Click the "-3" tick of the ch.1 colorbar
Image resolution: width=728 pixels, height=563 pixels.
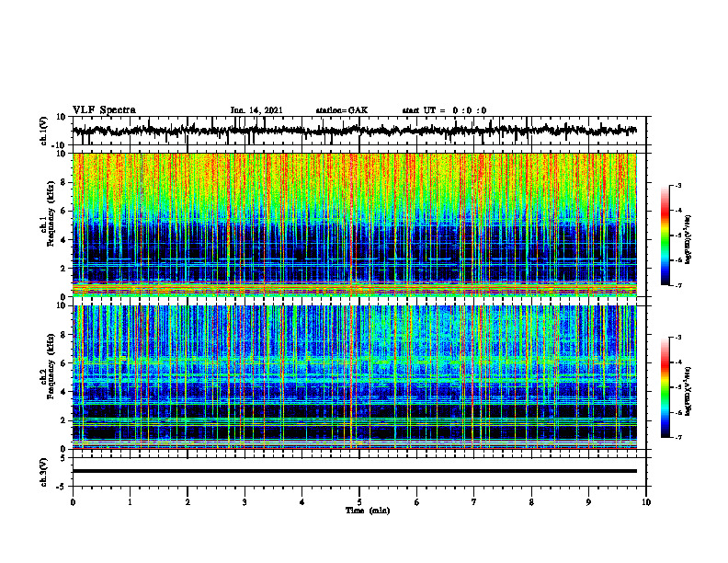[677, 185]
